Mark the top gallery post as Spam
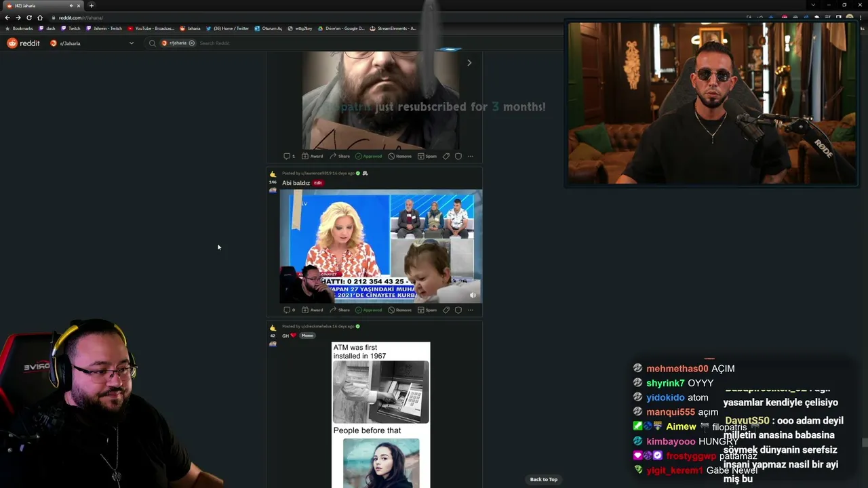 [x=427, y=157]
